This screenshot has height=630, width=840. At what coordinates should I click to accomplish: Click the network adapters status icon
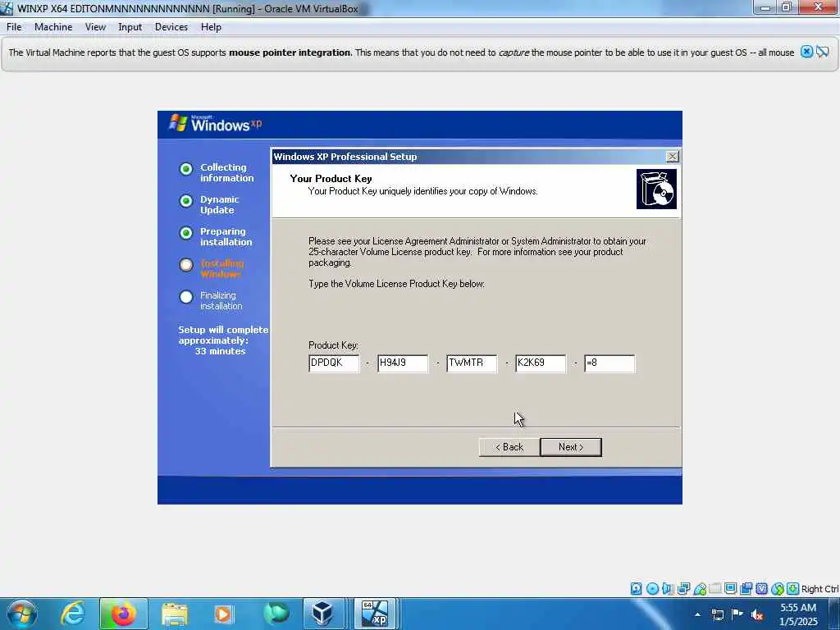[683, 589]
